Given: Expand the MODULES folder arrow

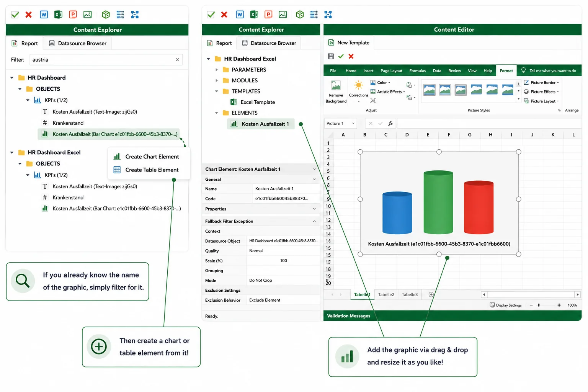Looking at the screenshot, I should coord(217,80).
